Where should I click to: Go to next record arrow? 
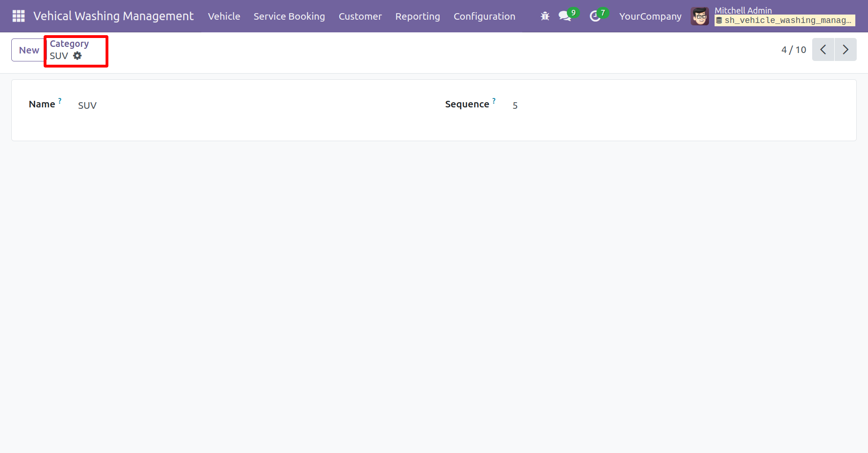(845, 50)
